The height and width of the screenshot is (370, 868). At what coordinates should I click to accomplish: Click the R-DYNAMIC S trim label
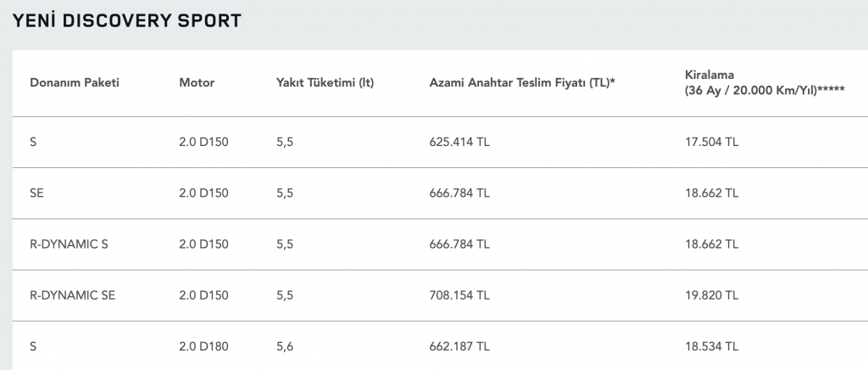pos(69,244)
